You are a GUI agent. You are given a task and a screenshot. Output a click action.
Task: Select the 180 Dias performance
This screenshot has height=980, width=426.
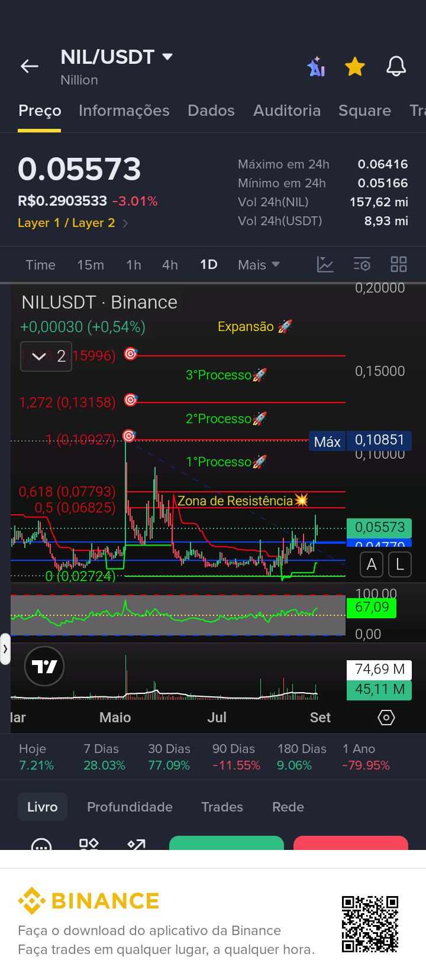(302, 757)
